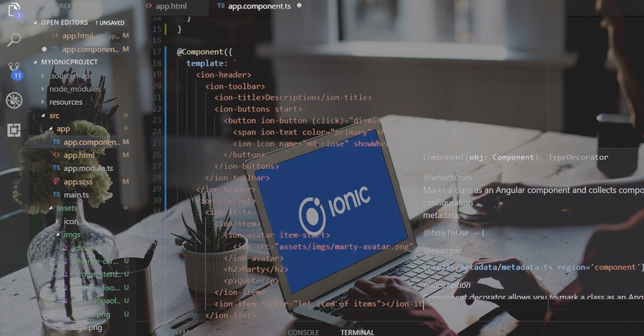Click TS icon on app.component.ts tab
Screen dimensions: 644x336
221,6
